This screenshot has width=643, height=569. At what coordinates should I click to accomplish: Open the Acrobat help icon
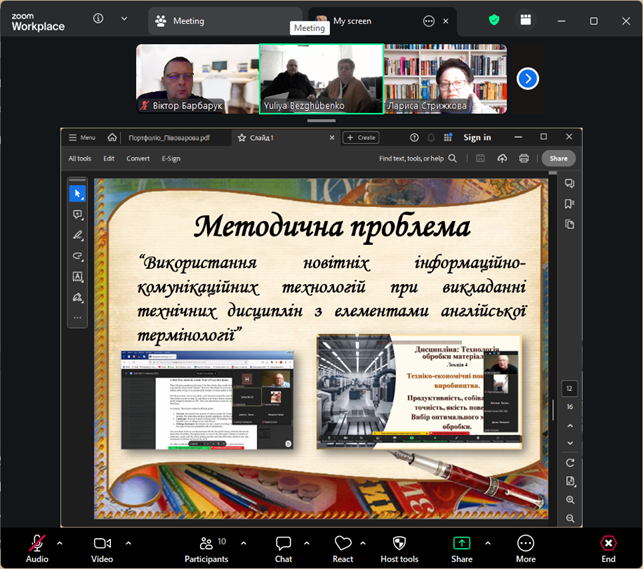click(414, 138)
